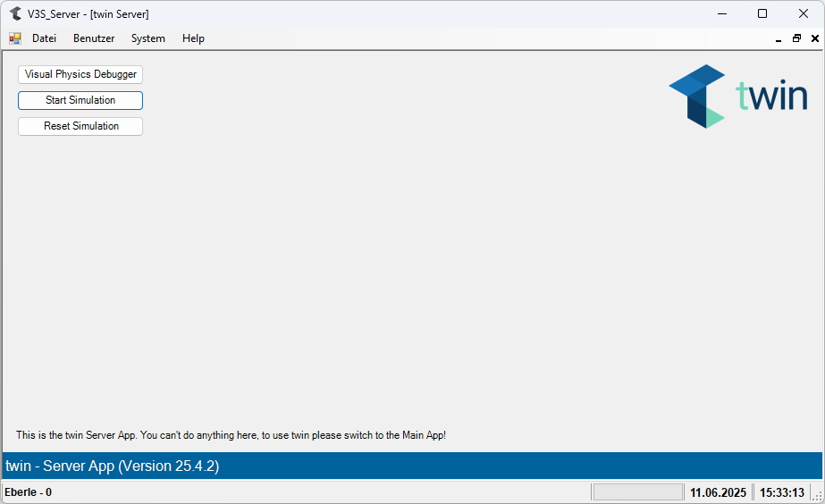Minimize the inner twin Server child window
The image size is (825, 504).
coord(779,38)
